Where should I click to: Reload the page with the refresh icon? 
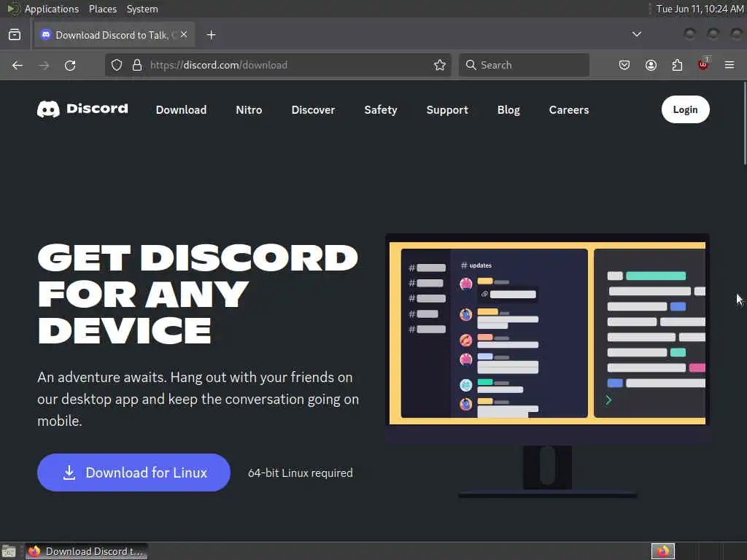(x=70, y=65)
